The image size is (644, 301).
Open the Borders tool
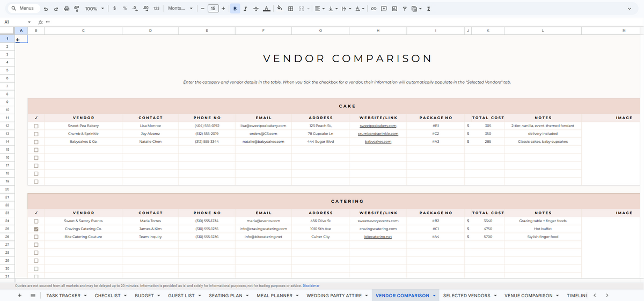(x=290, y=9)
